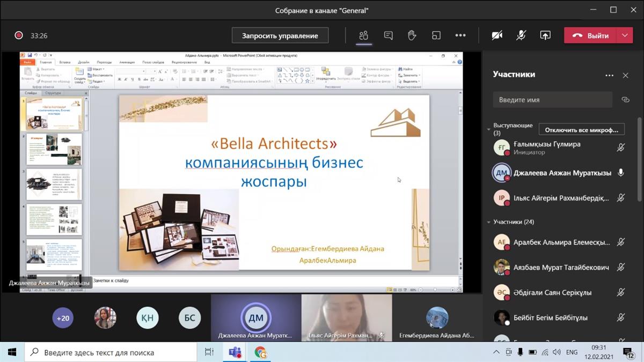Open the participants panel icon
Image resolution: width=644 pixels, height=362 pixels.
pyautogui.click(x=364, y=36)
